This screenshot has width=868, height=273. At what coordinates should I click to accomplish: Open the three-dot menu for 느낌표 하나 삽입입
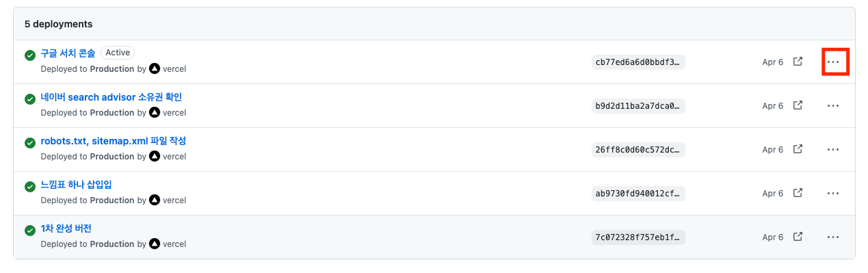point(832,193)
